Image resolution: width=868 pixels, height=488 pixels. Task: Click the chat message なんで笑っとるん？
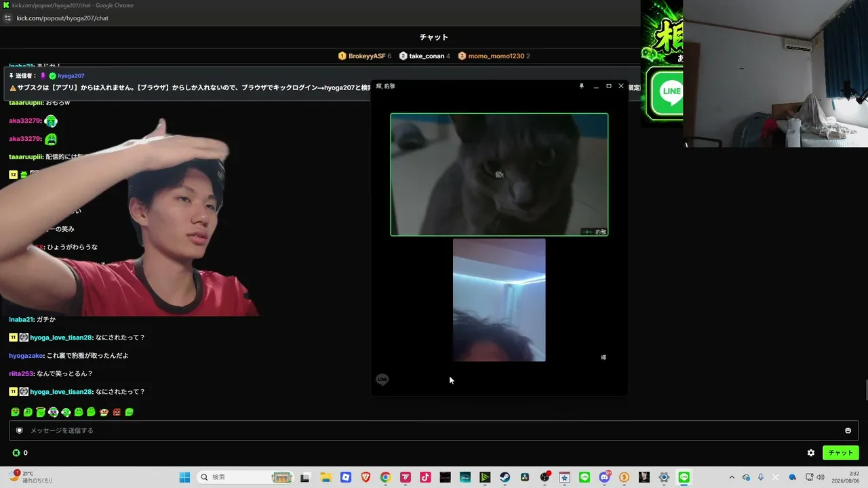[66, 373]
